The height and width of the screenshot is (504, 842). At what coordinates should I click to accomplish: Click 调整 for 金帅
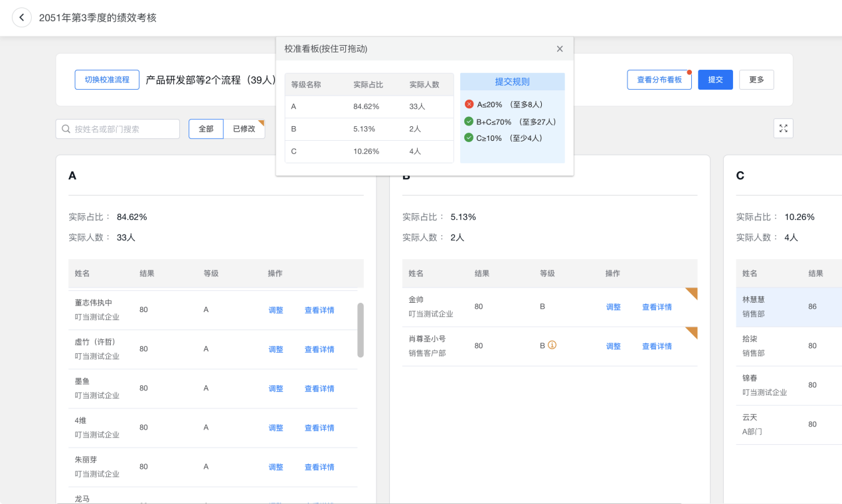613,307
